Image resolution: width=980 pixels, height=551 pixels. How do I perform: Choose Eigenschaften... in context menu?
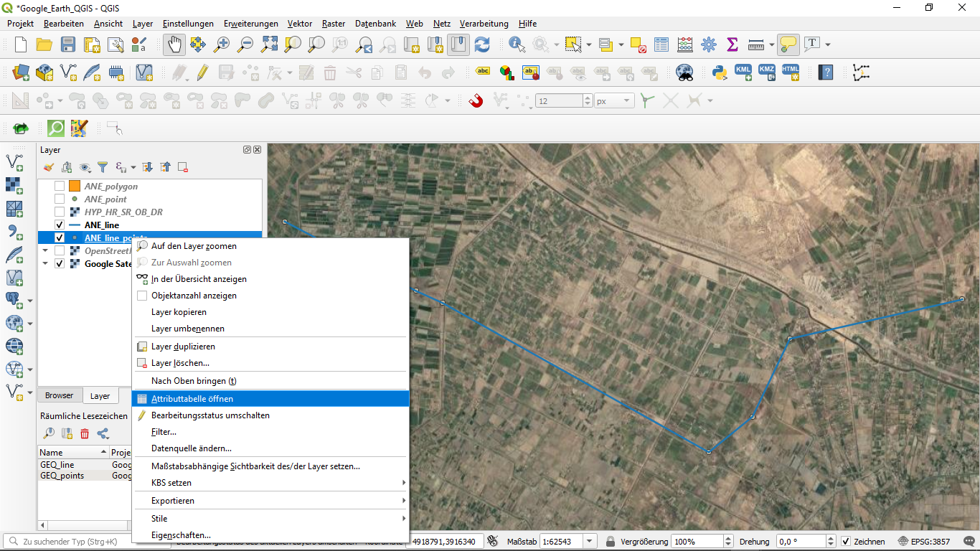[270, 535]
